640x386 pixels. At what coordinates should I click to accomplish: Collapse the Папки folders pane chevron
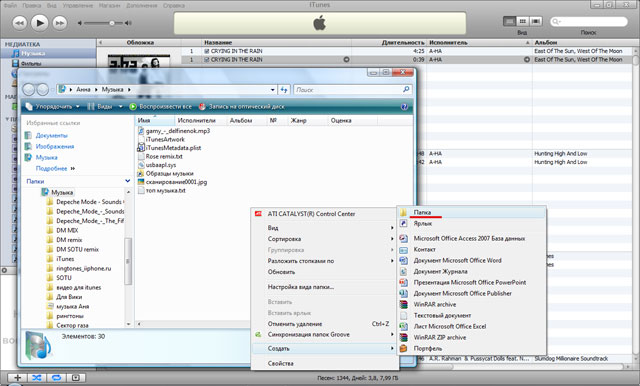pyautogui.click(x=128, y=181)
